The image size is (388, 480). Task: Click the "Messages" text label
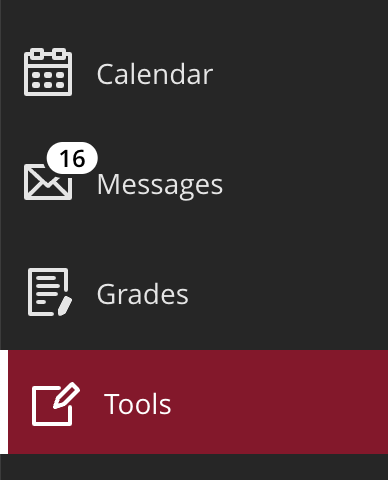click(x=160, y=185)
